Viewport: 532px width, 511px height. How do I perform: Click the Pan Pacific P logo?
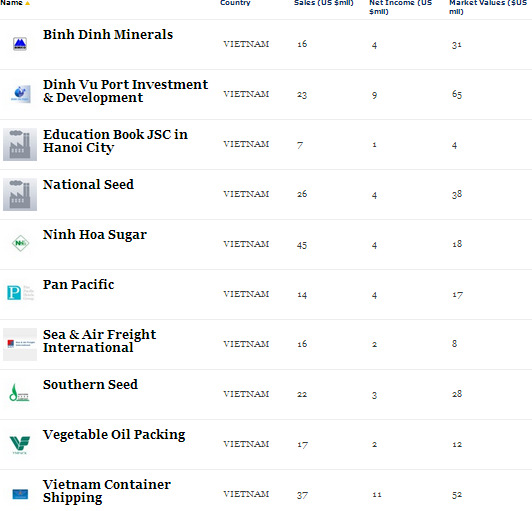click(x=20, y=293)
